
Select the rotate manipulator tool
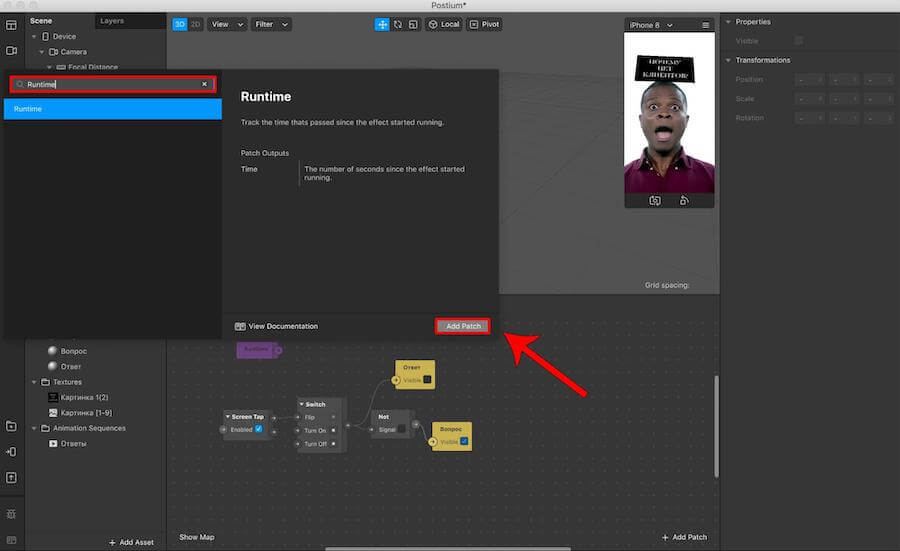coord(397,24)
